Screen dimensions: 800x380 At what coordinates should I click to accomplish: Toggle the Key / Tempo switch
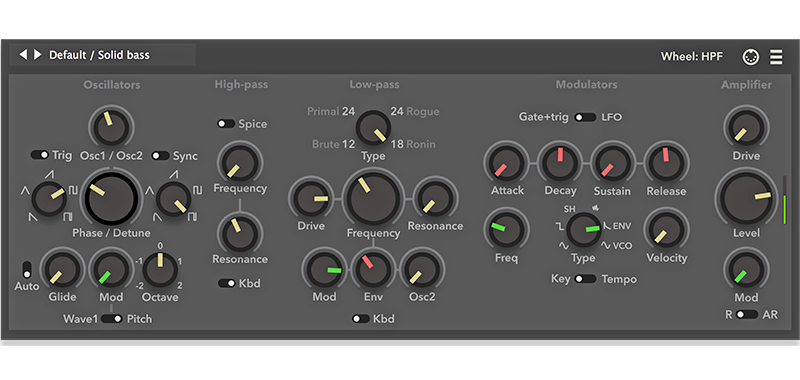point(585,279)
